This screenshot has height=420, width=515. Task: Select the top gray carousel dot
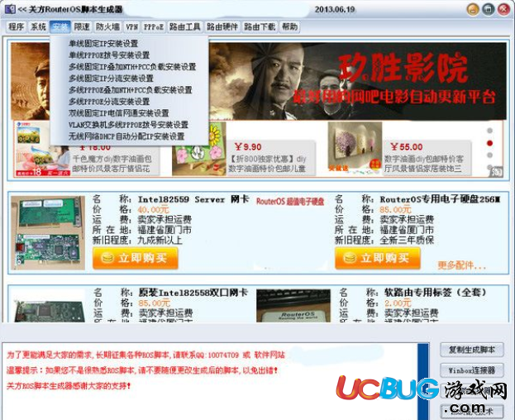[x=489, y=131]
